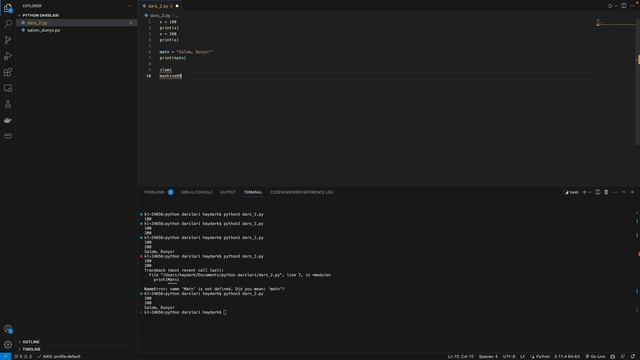Open the Accounts menu in the activity bar
This screenshot has height=360, width=640.
[8, 329]
